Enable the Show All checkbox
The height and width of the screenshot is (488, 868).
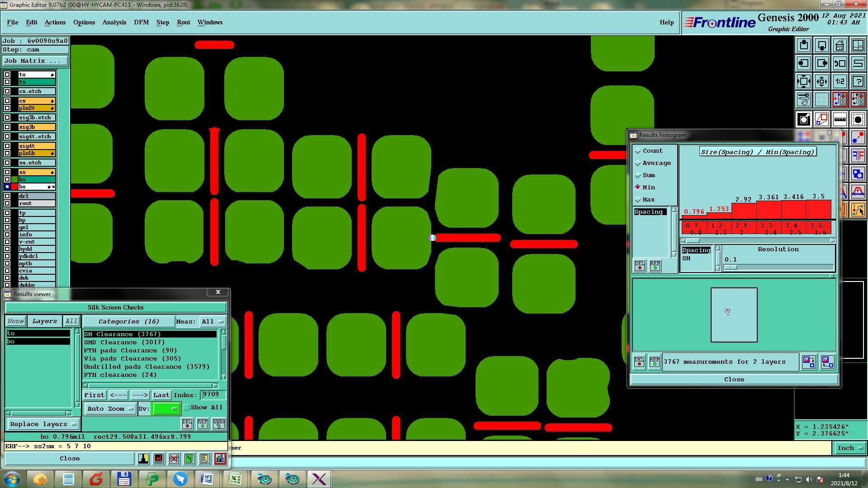187,408
